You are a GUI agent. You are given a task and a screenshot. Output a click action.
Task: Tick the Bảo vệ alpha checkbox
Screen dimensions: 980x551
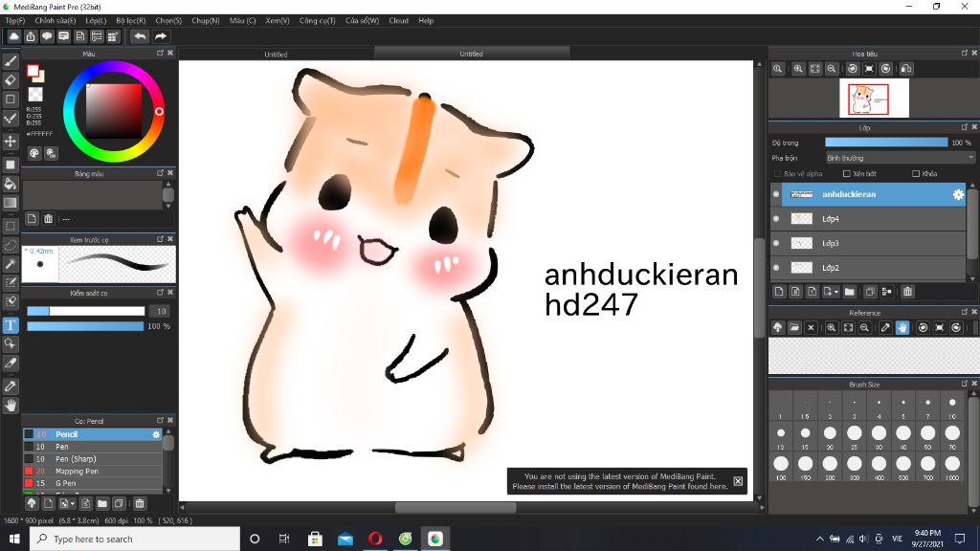point(777,174)
